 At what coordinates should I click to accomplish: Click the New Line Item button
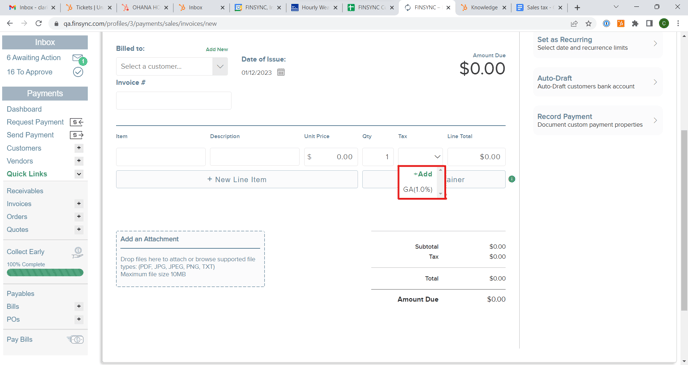[x=237, y=179]
